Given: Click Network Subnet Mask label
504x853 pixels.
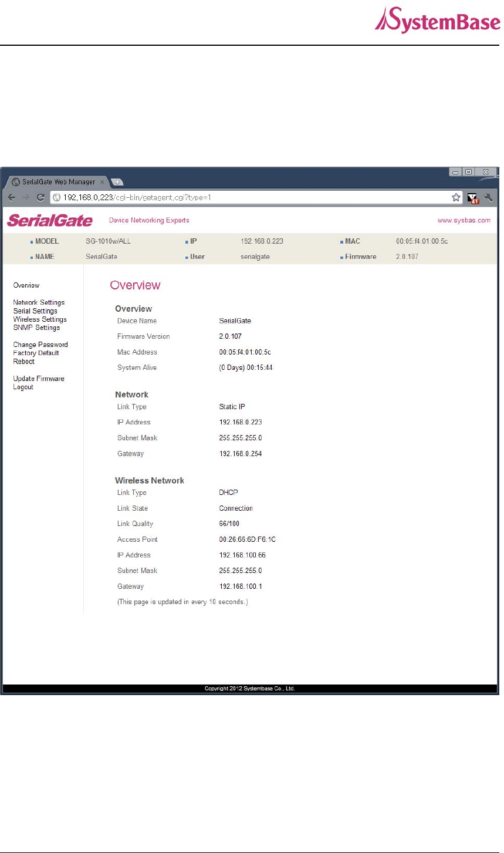Looking at the screenshot, I should (137, 438).
